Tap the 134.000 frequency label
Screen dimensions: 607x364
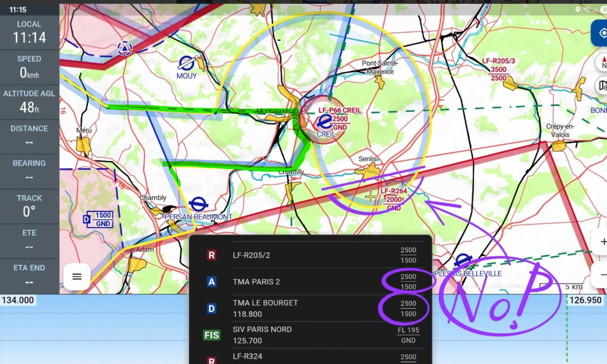click(x=18, y=300)
